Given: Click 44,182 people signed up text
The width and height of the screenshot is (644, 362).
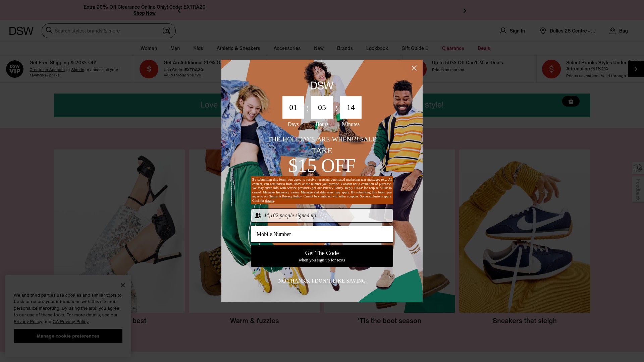Looking at the screenshot, I should [290, 216].
